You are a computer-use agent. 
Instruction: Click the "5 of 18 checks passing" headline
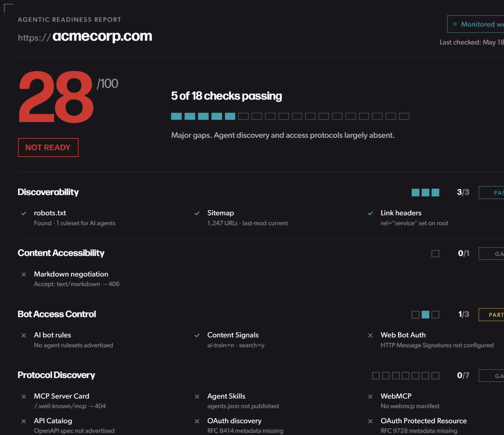226,96
